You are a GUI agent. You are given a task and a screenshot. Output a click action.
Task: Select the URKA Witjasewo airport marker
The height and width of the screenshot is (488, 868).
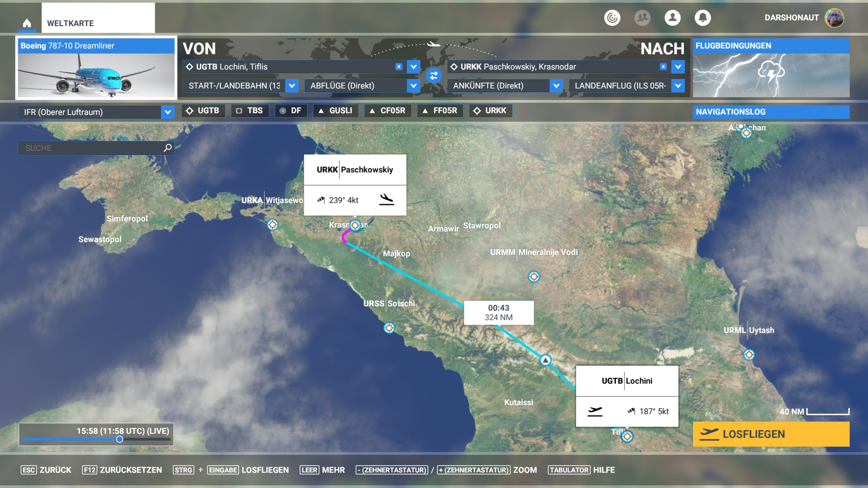(x=272, y=225)
